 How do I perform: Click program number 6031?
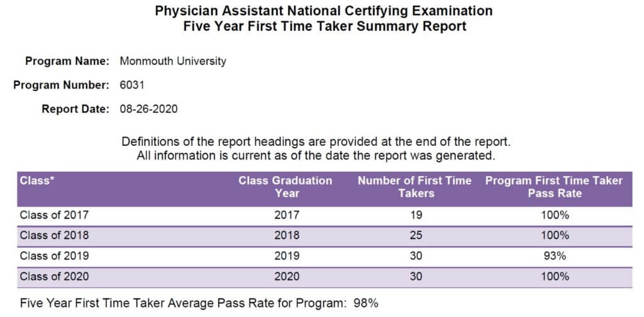point(132,86)
